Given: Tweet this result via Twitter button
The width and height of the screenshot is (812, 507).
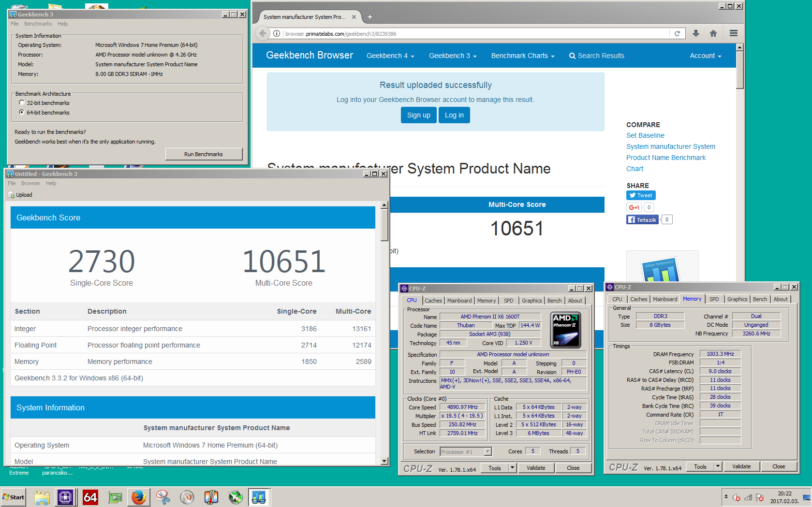Looking at the screenshot, I should click(641, 195).
